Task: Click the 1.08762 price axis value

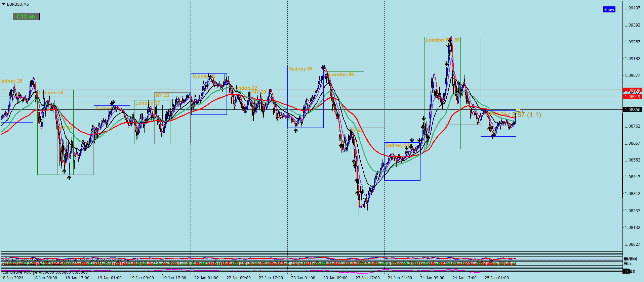Action: click(632, 126)
